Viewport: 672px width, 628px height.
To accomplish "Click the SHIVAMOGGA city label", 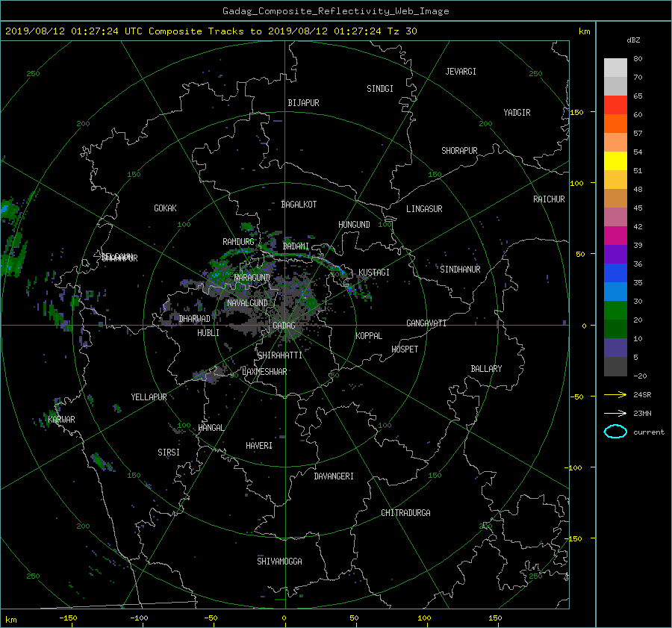I will pos(279,562).
